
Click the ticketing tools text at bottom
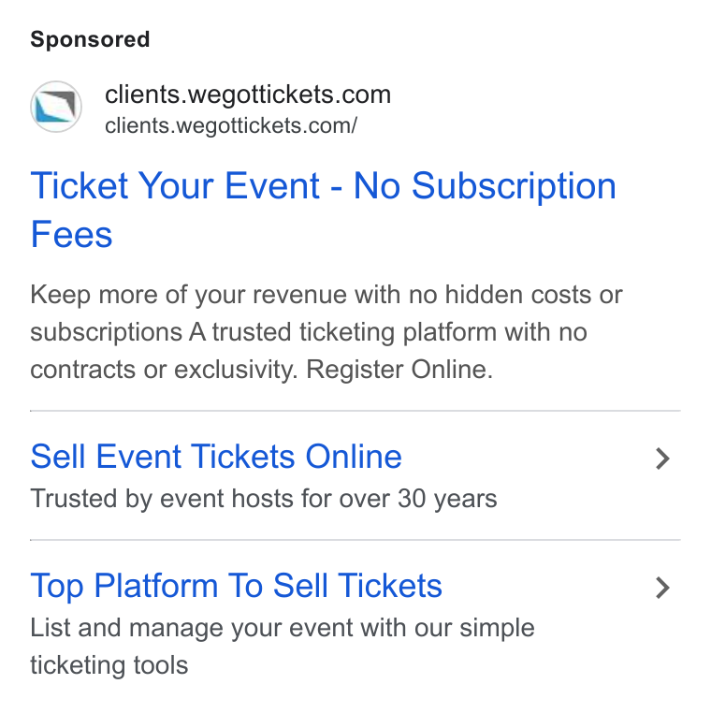pyautogui.click(x=109, y=665)
